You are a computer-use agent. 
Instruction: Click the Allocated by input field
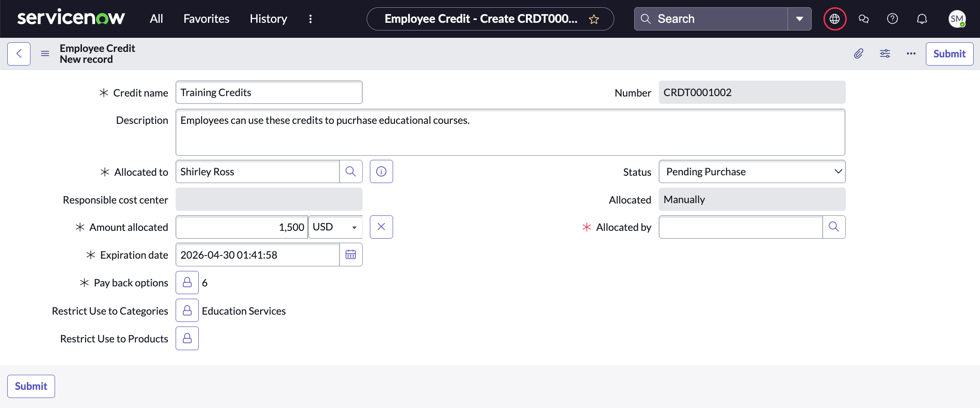click(741, 227)
